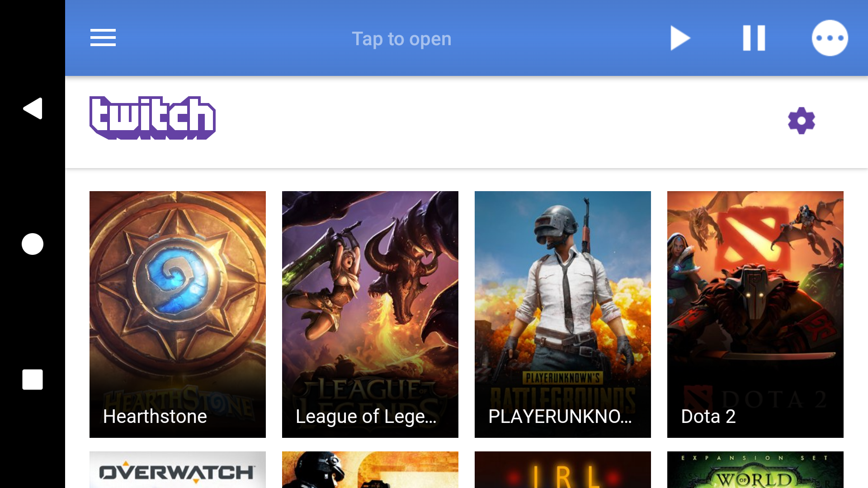868x488 pixels.
Task: Open the notification overflow three-dot menu
Action: point(830,38)
